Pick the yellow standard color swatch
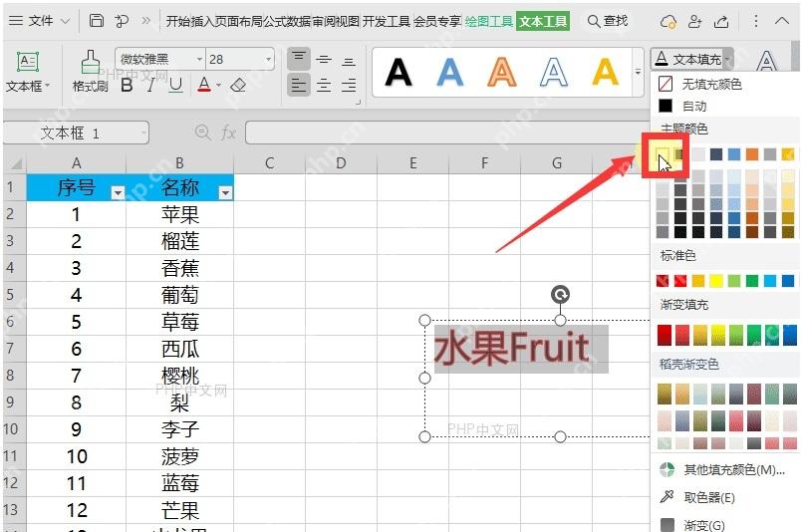 [716, 280]
